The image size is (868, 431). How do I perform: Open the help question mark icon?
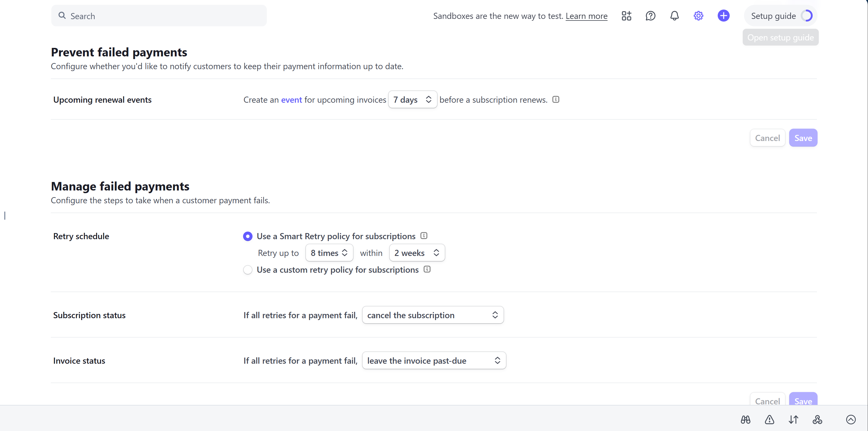pos(650,16)
